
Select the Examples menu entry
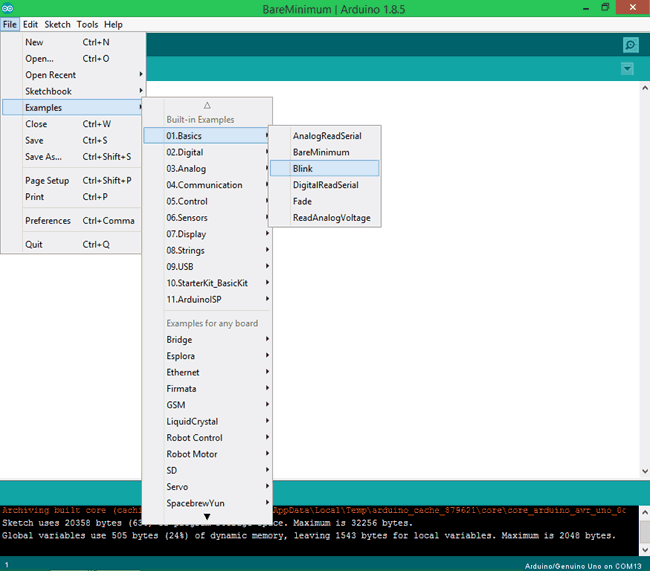click(73, 107)
